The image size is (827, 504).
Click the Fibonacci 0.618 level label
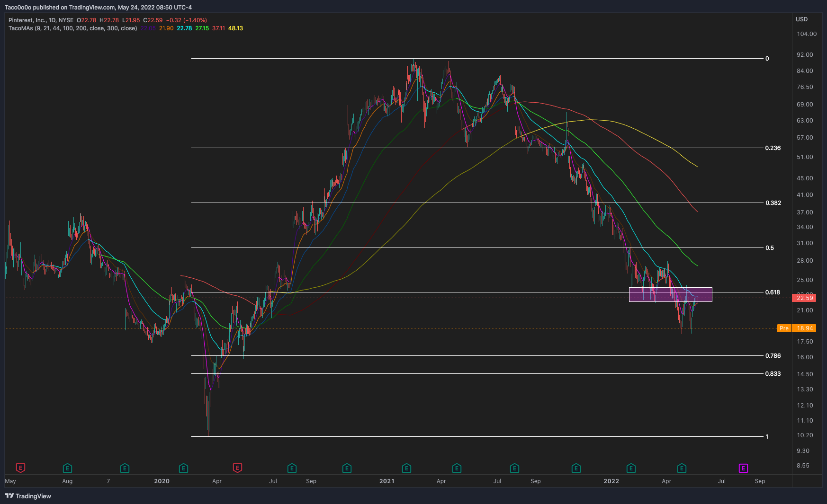773,292
